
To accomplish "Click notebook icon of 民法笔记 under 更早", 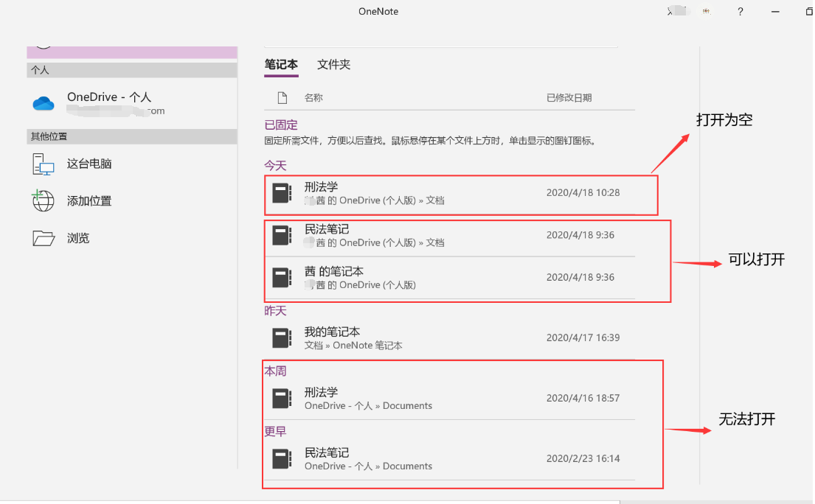I will (x=282, y=459).
